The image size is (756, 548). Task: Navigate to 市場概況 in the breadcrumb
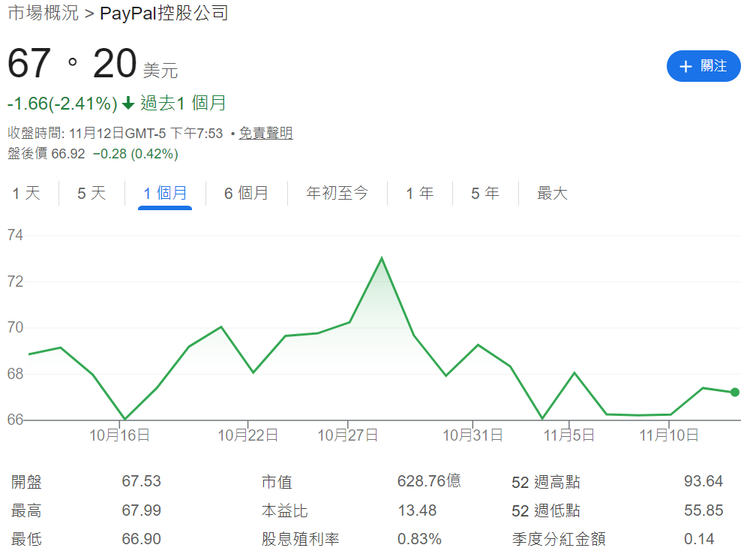pyautogui.click(x=43, y=14)
